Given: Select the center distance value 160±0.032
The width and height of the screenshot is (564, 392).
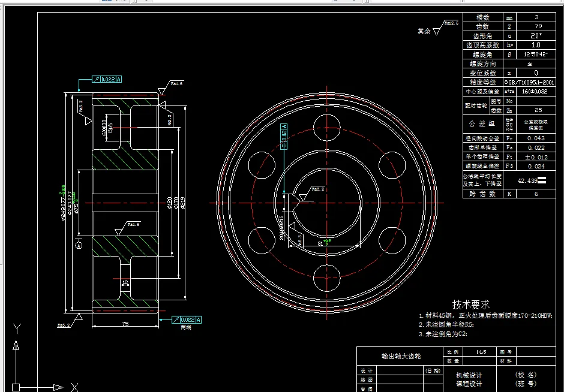Looking at the screenshot, I should (x=535, y=92).
